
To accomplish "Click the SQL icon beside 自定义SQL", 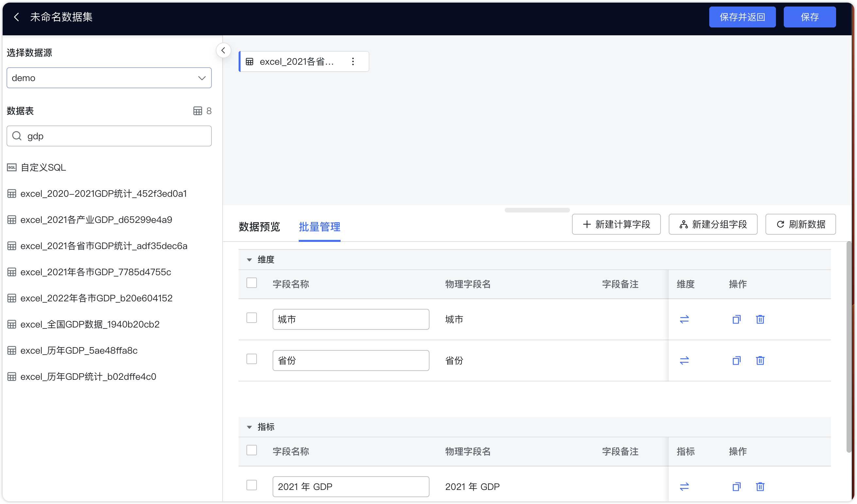I will 12,167.
